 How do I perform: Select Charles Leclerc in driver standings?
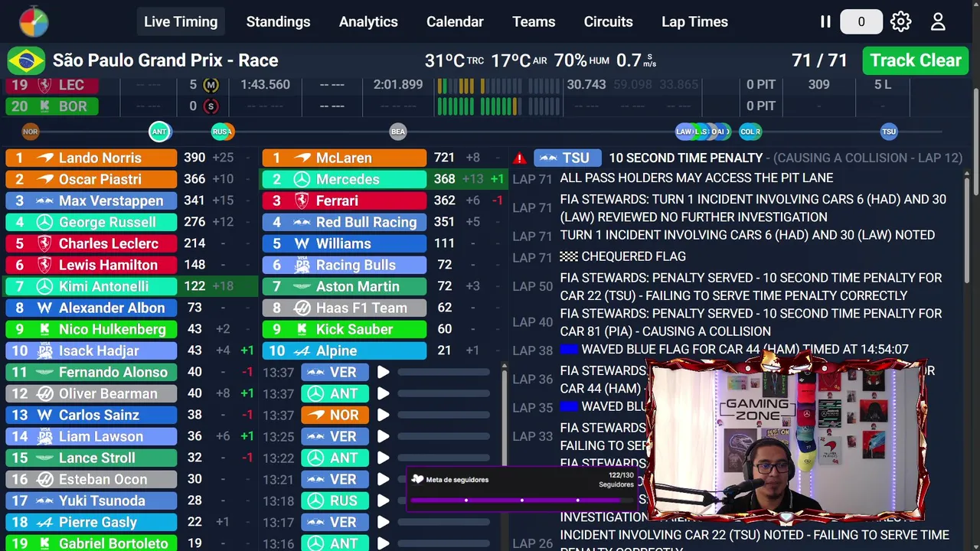click(91, 243)
